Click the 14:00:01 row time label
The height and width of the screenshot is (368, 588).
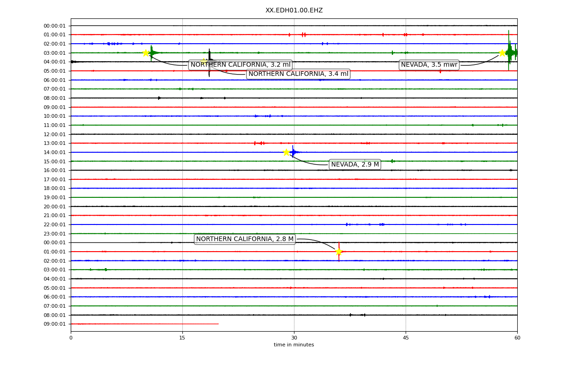[55, 152]
